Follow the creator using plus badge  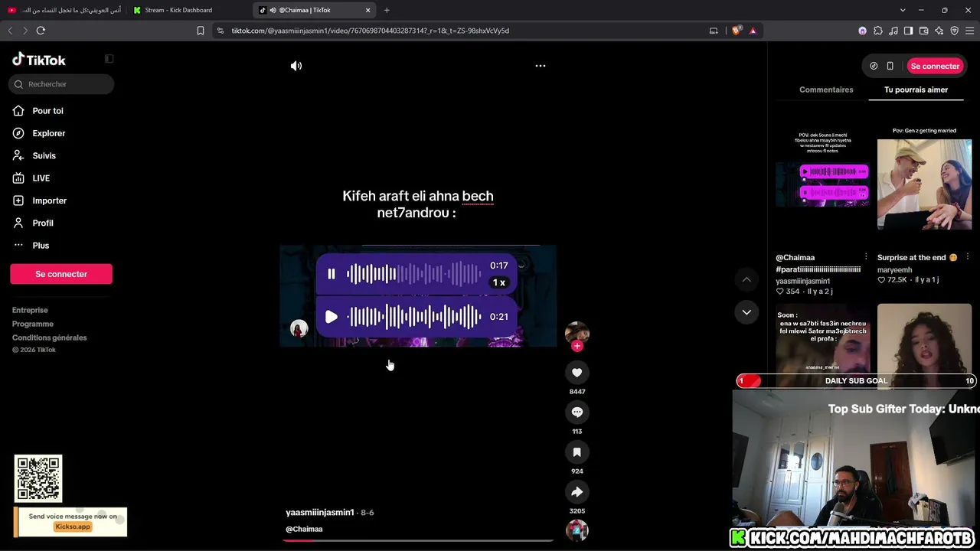coord(577,346)
